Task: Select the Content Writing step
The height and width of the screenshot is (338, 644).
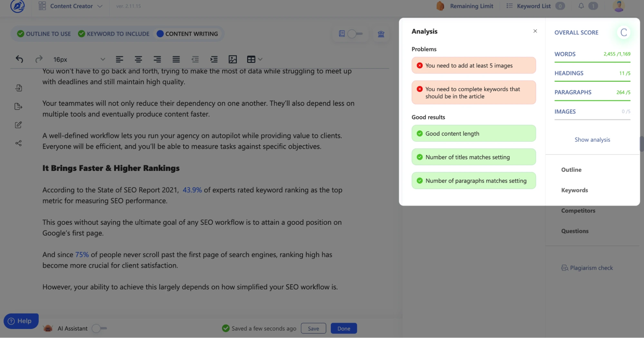Action: click(x=187, y=34)
